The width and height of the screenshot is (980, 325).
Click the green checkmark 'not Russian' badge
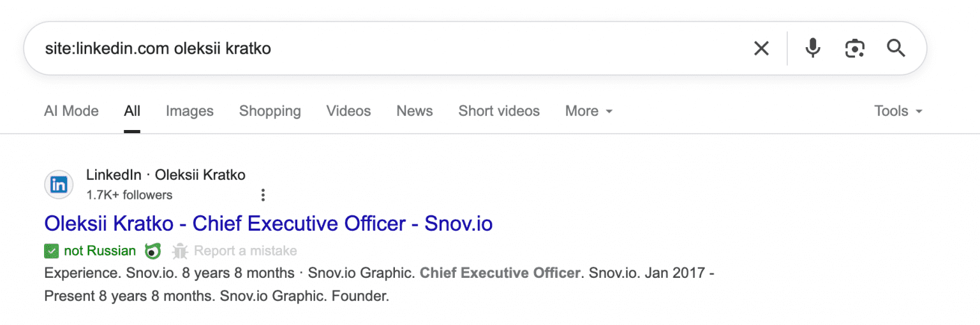pos(52,251)
